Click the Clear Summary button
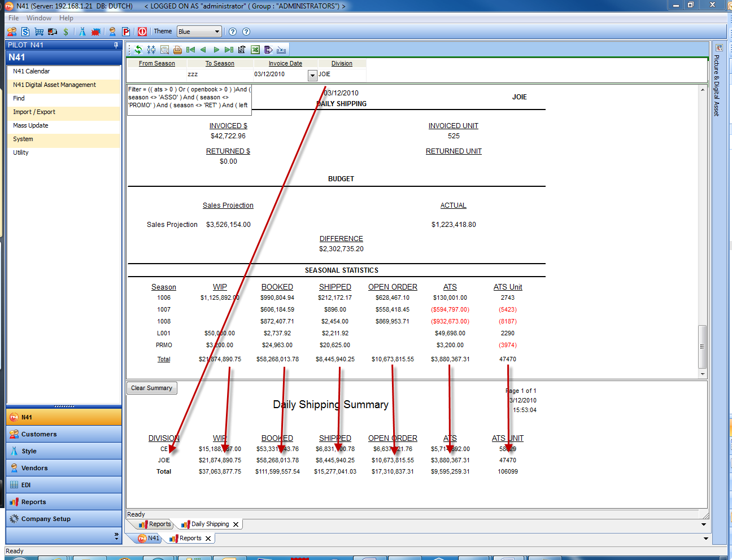 pyautogui.click(x=151, y=388)
